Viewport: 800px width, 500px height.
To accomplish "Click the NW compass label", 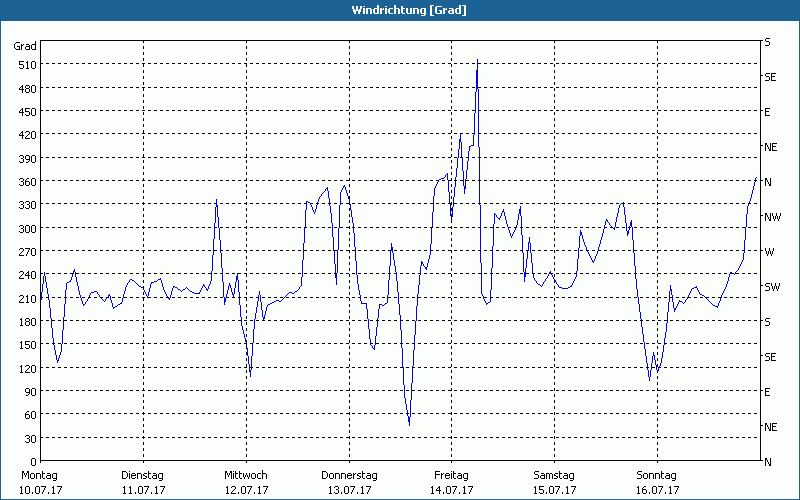I will coord(772,217).
